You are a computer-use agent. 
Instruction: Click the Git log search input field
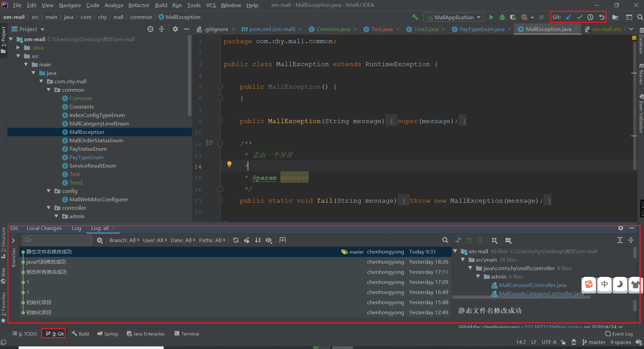point(57,240)
